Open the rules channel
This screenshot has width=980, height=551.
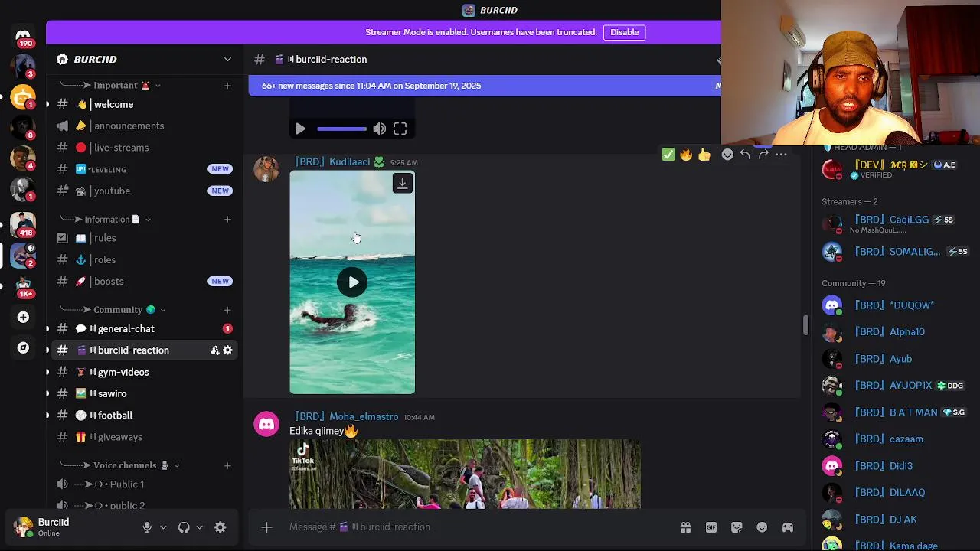click(145, 238)
